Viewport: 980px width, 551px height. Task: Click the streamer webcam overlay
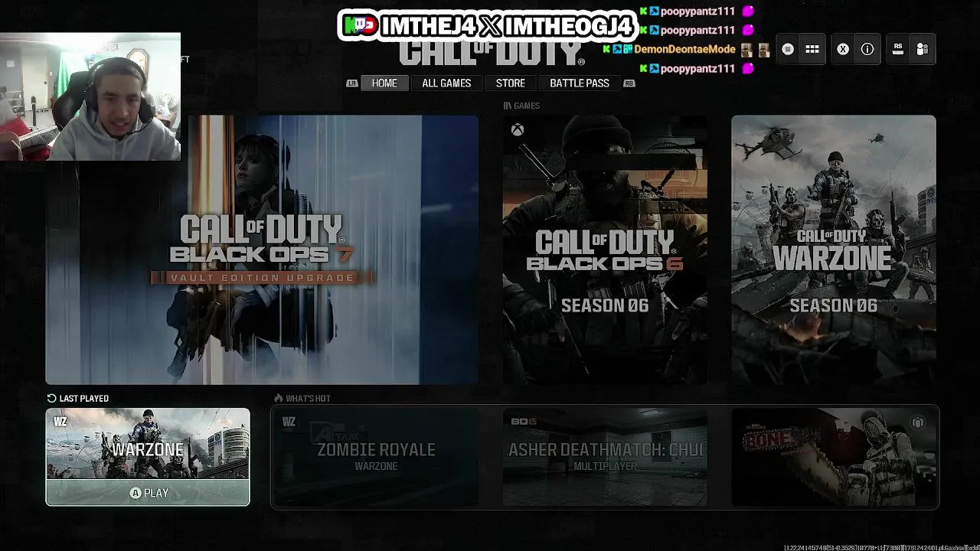[90, 96]
